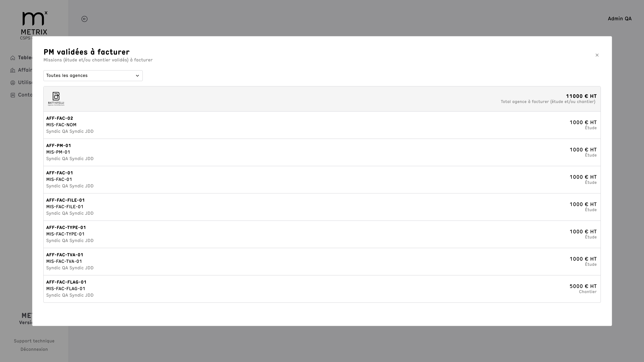Open the AFF-FAC-FLAG-01 Chantier row
Image resolution: width=644 pixels, height=362 pixels.
click(322, 289)
